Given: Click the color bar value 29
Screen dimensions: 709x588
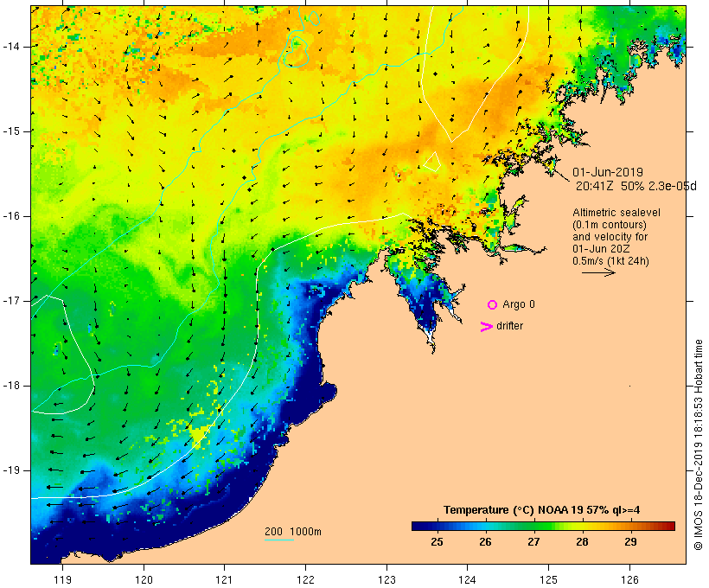Looking at the screenshot, I should (630, 542).
